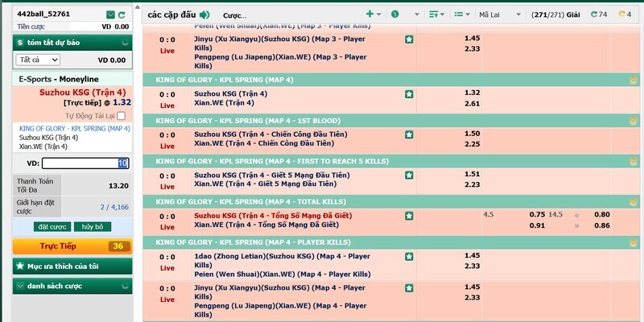Click the hủy bỏ button
Image resolution: width=644 pixels, height=322 pixels.
93,227
